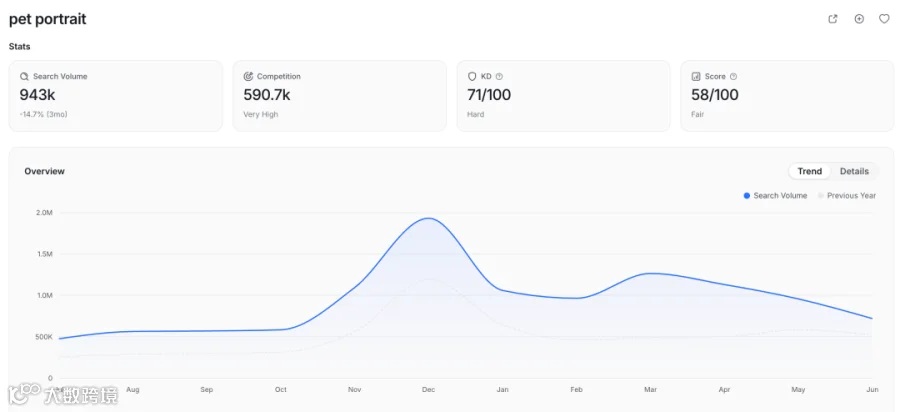
Task: Click the Dec peak on chart
Action: pyautogui.click(x=428, y=218)
